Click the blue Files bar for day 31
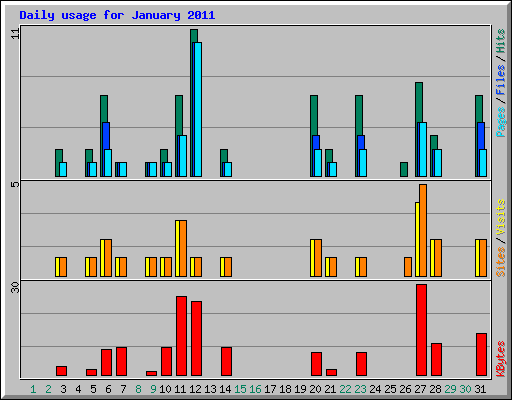 tap(481, 136)
